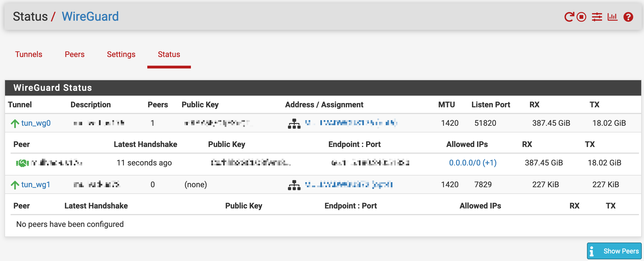Click the network interface icon in tun_wg1 row

294,185
